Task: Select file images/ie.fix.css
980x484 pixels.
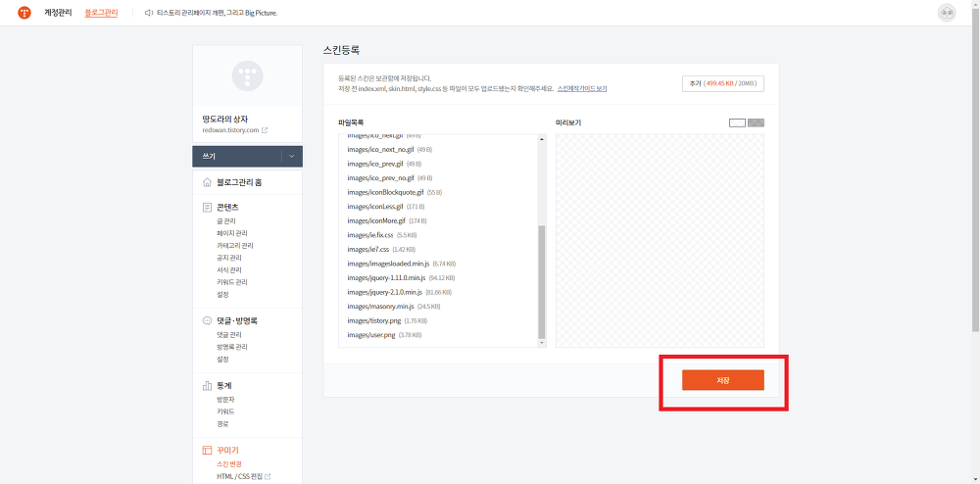Action: 382,235
